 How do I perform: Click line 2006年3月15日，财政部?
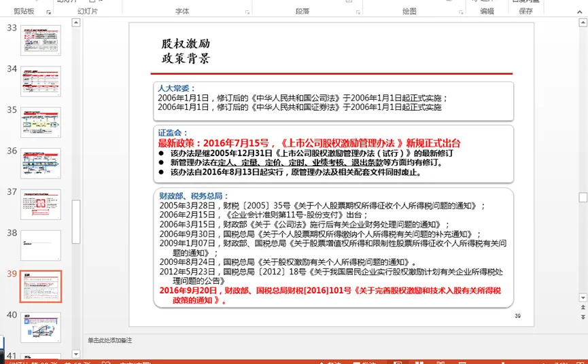304,225
